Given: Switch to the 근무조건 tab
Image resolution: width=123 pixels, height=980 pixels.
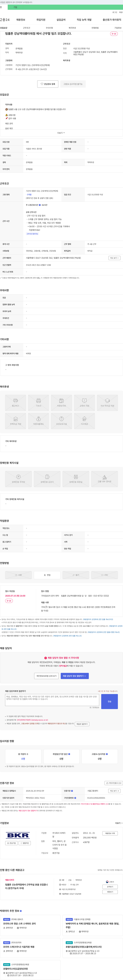Looking at the screenshot, I should pos(27,28).
